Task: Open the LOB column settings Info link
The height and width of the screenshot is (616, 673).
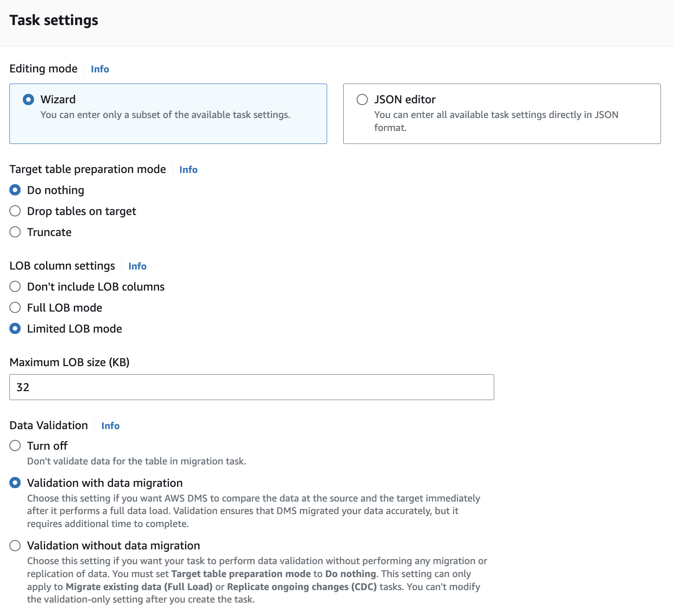Action: 137,266
